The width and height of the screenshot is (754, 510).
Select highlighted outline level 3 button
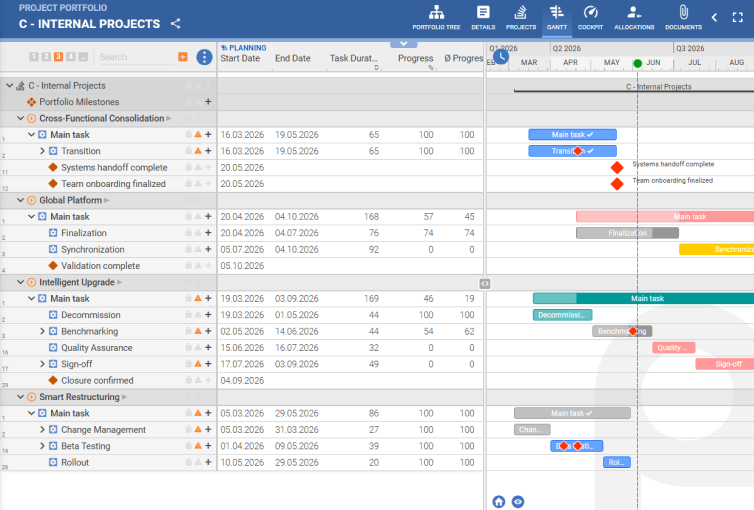pyautogui.click(x=58, y=57)
